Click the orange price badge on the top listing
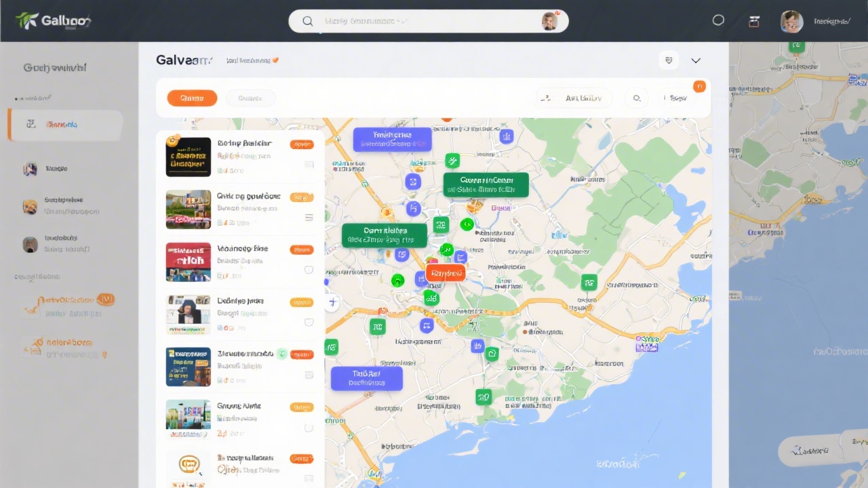Screen dimensions: 868x488 (301, 144)
